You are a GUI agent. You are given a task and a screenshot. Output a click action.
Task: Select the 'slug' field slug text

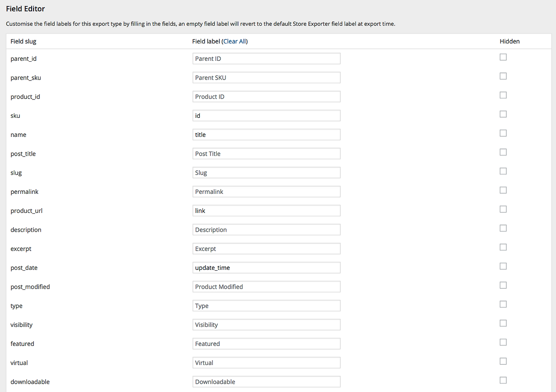pos(16,173)
